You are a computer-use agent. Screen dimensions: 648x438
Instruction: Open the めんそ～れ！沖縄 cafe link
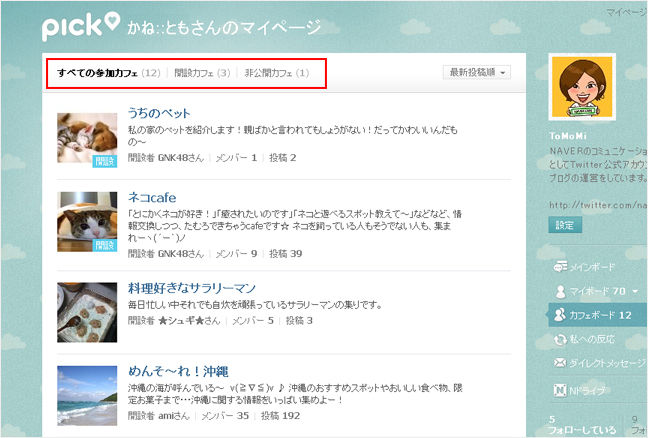point(178,371)
